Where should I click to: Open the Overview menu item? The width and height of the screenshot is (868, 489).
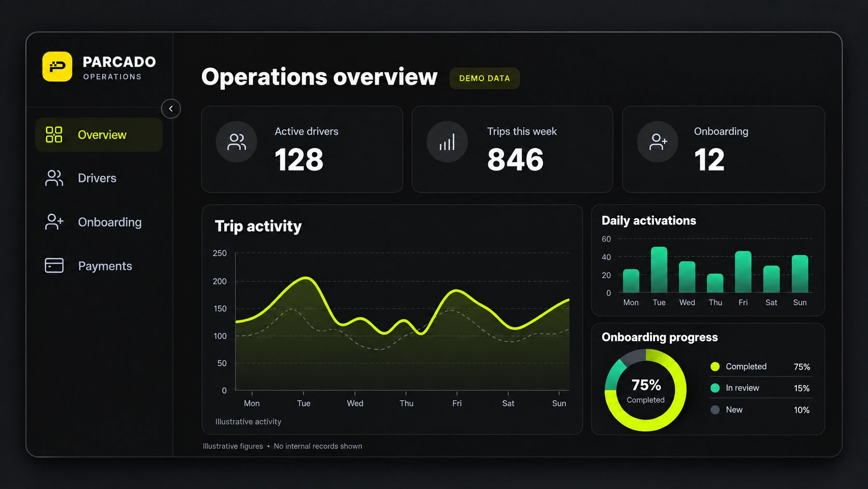[x=99, y=135]
